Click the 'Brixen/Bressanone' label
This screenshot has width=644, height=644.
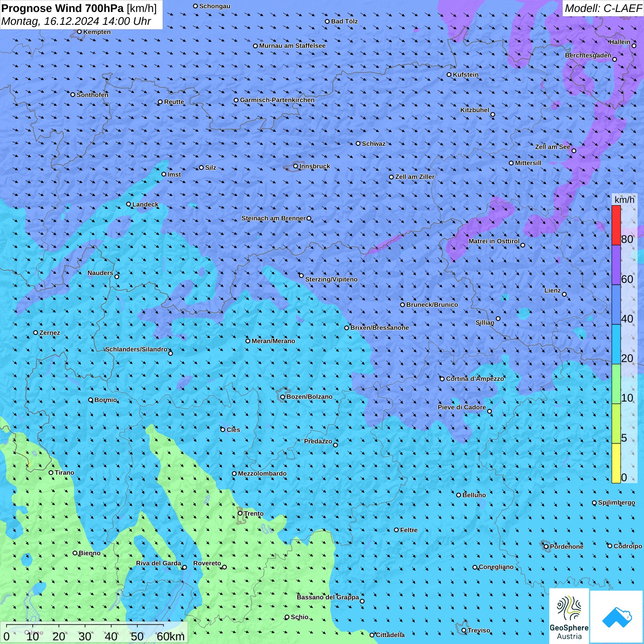click(x=379, y=328)
